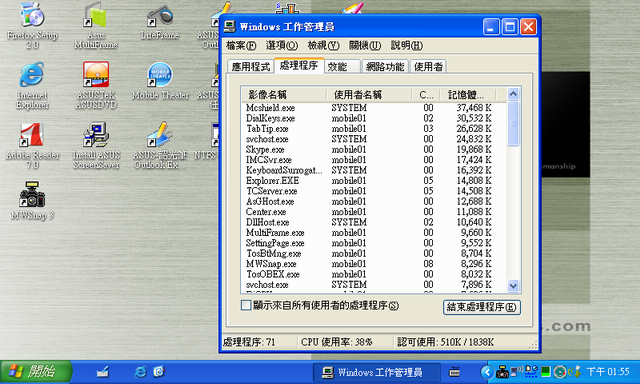
Task: Click the Windows 工作管理員 taskbar button
Action: click(377, 372)
